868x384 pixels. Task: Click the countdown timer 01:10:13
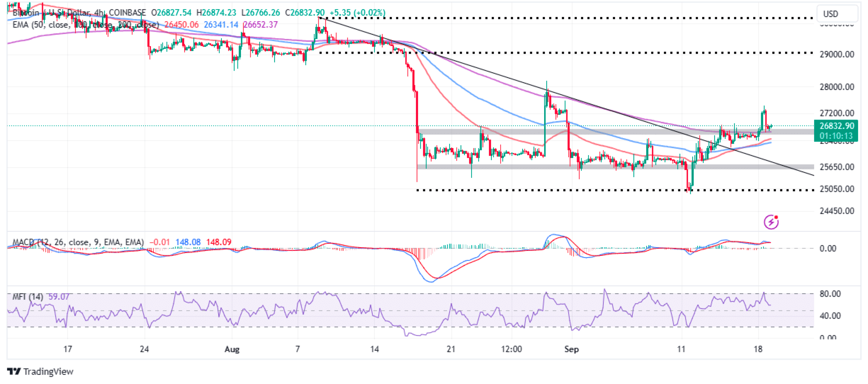point(836,136)
